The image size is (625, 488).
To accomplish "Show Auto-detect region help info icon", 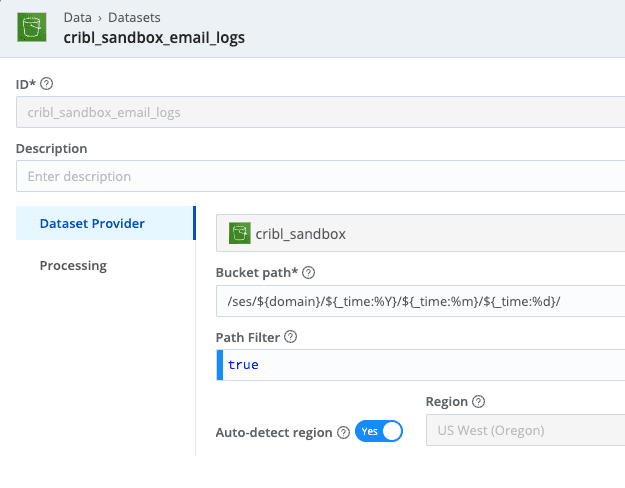I will (343, 433).
